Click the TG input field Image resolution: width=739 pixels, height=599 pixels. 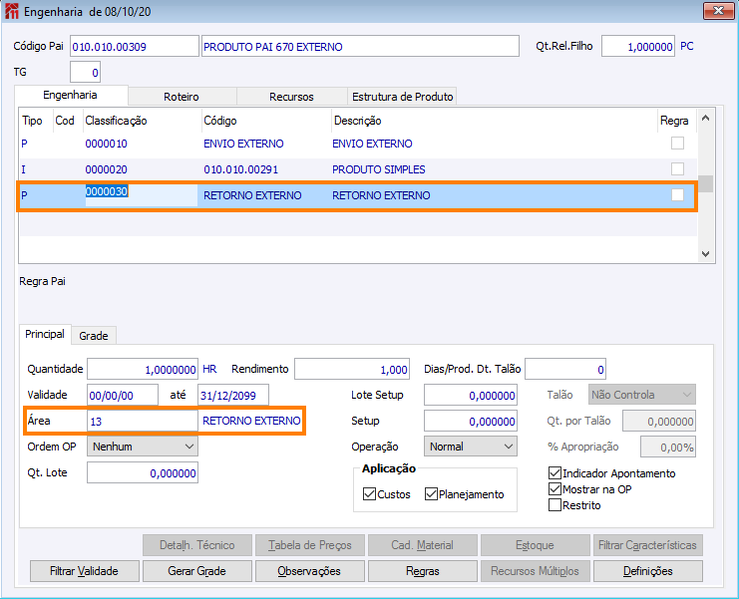coord(85,73)
